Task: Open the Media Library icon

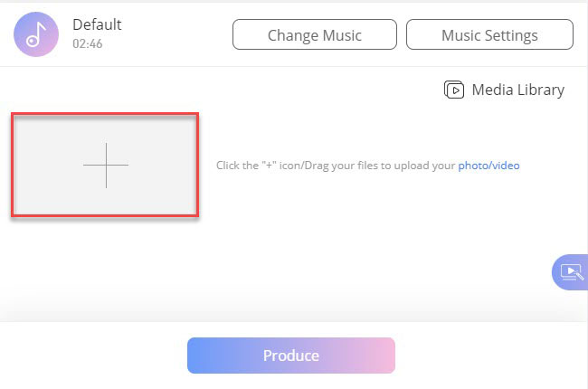Action: (x=453, y=90)
